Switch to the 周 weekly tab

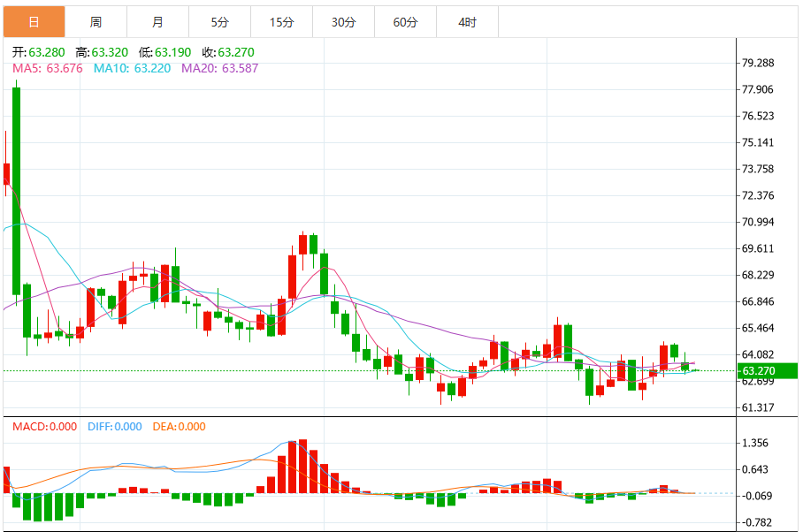96,22
